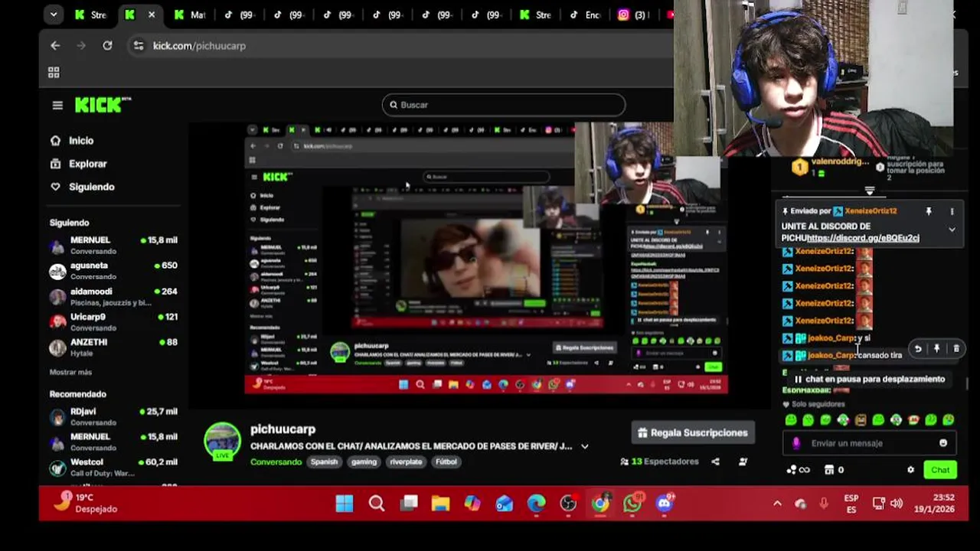Delete the hovered chat message with trash icon
The image size is (980, 551).
pyautogui.click(x=955, y=349)
